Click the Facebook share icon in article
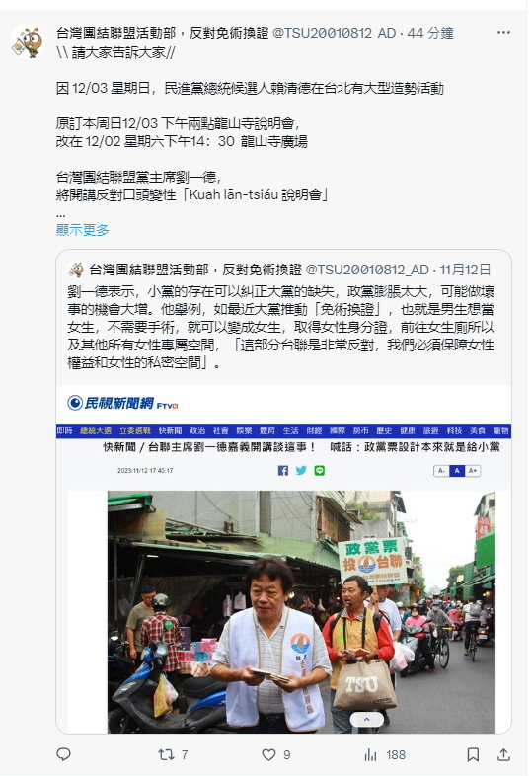This screenshot has width=532, height=776. pyautogui.click(x=283, y=471)
